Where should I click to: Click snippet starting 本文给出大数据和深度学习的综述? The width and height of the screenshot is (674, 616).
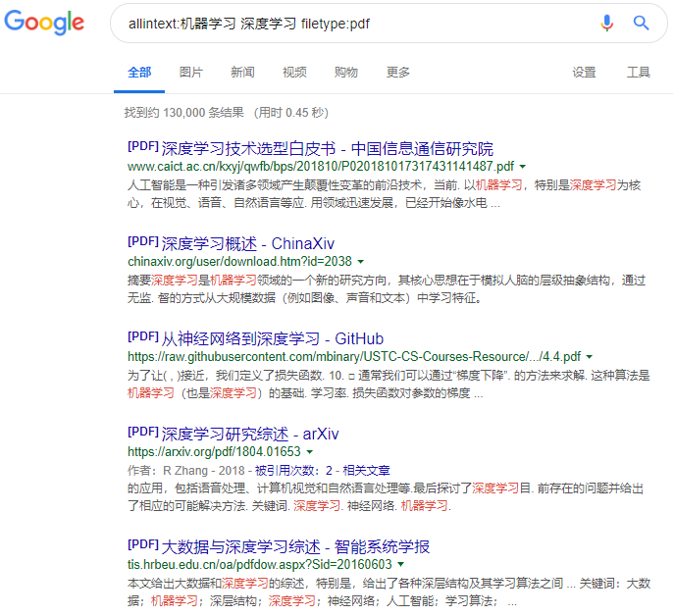(x=389, y=591)
